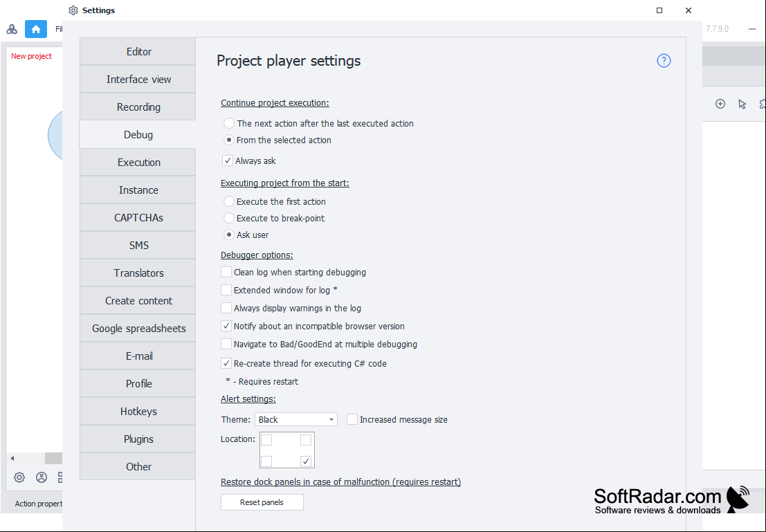The width and height of the screenshot is (766, 532).
Task: Enable Clean log when starting debugging
Action: (x=226, y=272)
